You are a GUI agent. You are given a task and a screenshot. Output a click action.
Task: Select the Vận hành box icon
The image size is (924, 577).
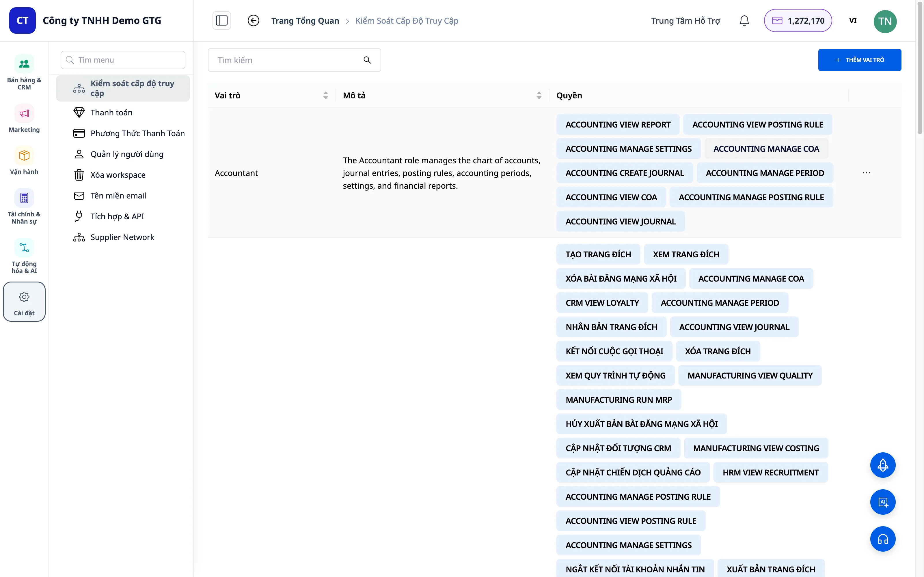click(24, 155)
